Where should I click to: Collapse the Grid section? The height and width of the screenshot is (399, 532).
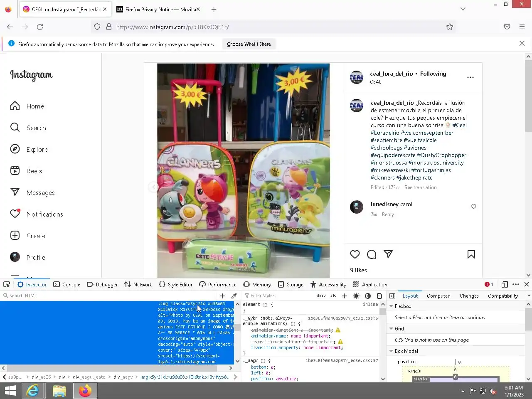click(x=391, y=329)
